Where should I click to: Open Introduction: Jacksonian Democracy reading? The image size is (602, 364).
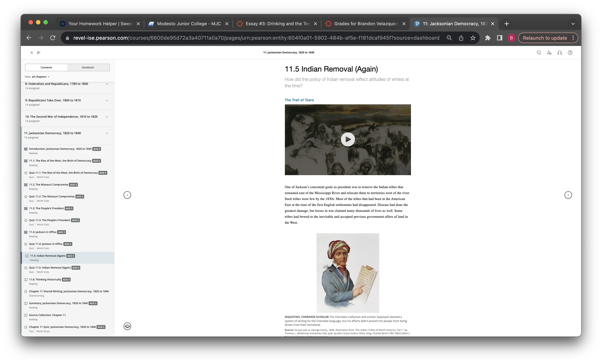60,149
